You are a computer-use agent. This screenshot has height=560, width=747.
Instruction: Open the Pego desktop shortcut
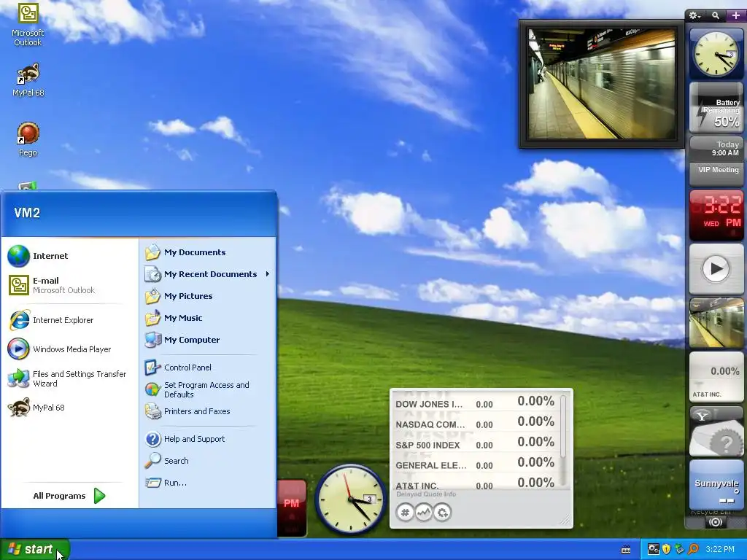point(28,139)
